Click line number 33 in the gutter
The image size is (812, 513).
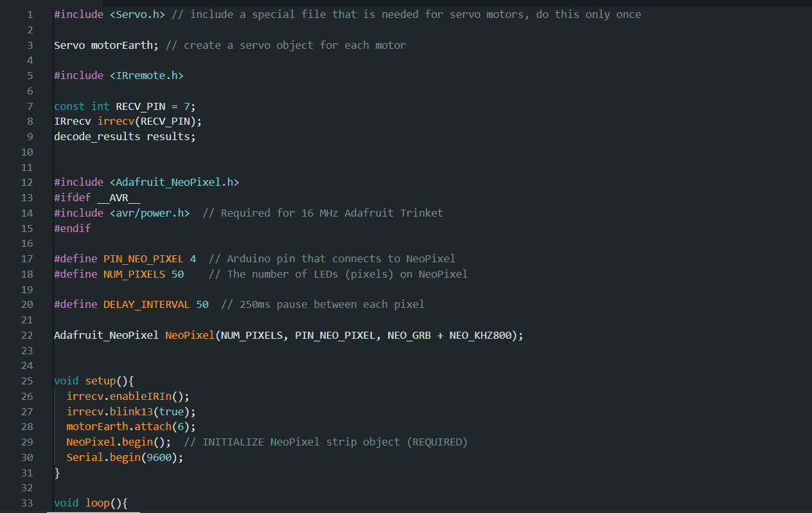pos(27,503)
